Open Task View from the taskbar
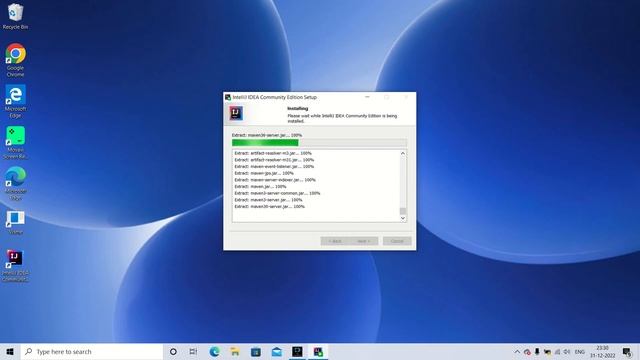 tap(193, 351)
